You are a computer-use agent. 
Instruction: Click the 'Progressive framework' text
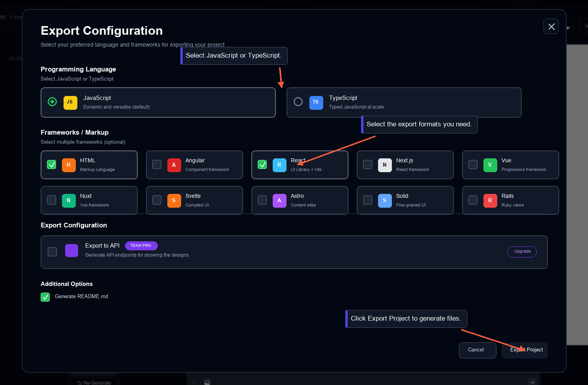pos(524,170)
